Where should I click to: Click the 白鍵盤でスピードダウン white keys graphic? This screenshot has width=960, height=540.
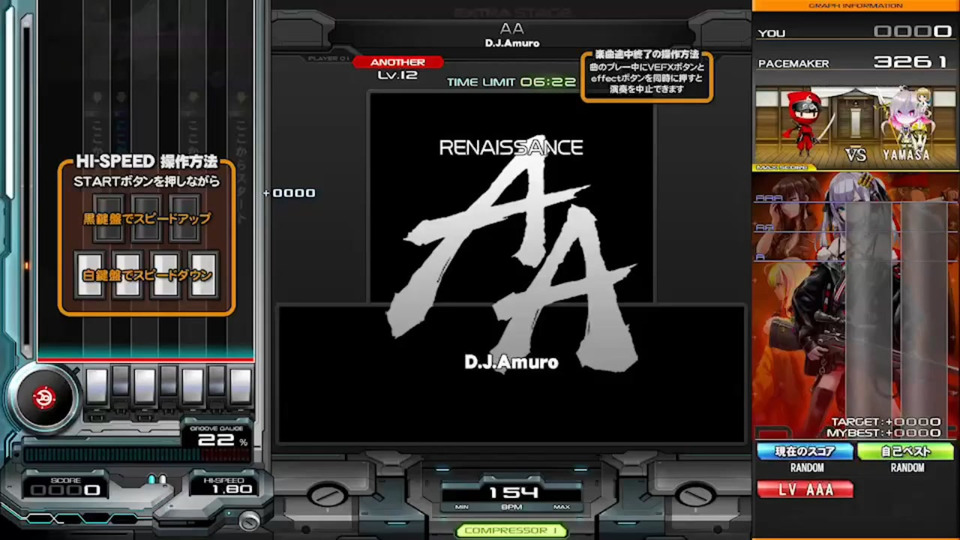point(147,275)
